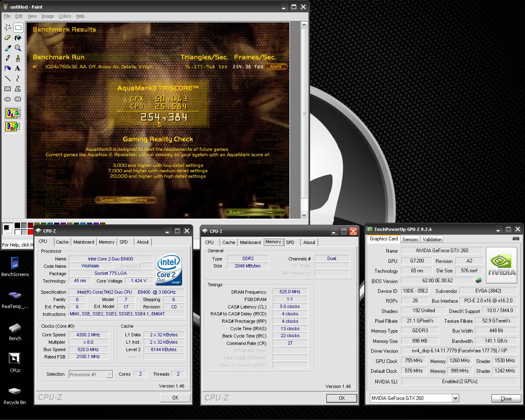Click OK in the left CPU-Z window
525x420 pixels.
click(175, 397)
